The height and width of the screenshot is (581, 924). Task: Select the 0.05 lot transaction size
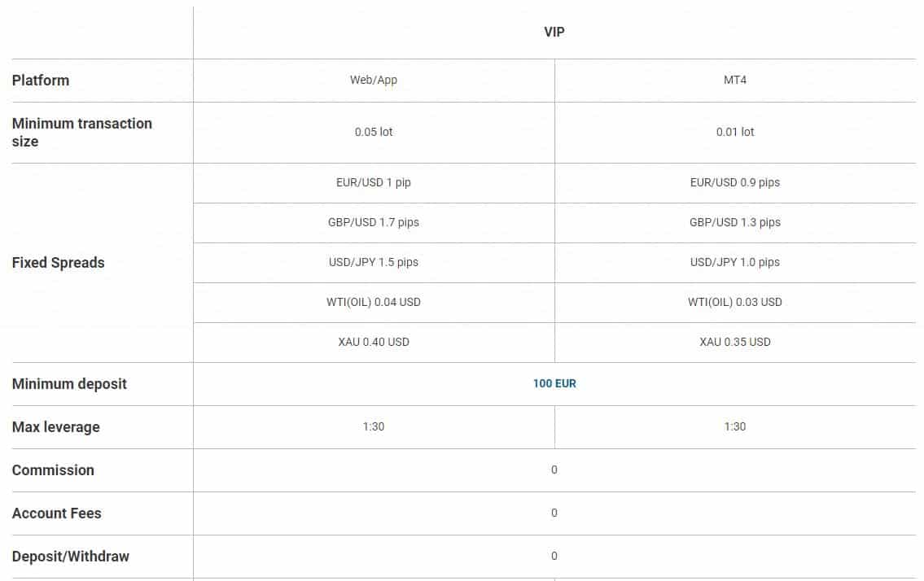point(374,132)
